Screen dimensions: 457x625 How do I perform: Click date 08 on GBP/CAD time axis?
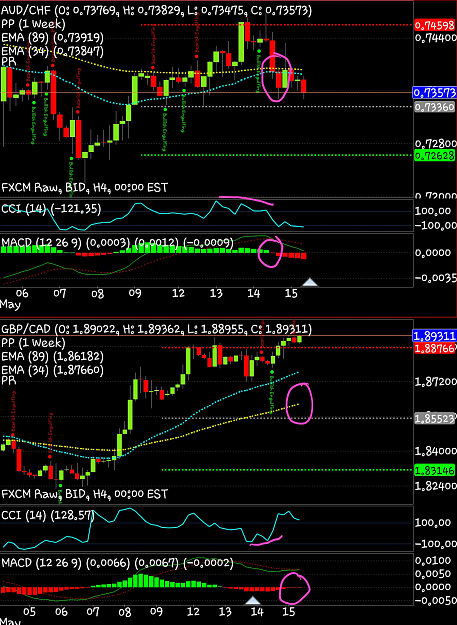[125, 612]
